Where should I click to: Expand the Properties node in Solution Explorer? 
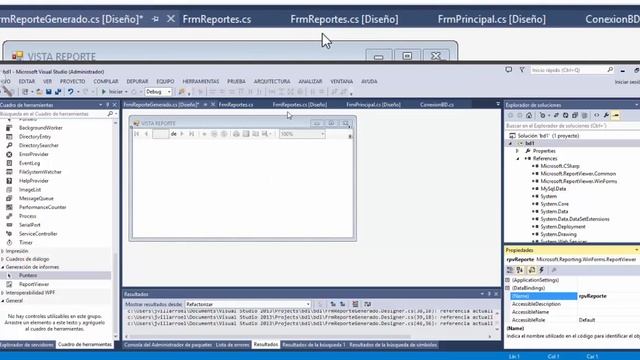click(x=518, y=151)
